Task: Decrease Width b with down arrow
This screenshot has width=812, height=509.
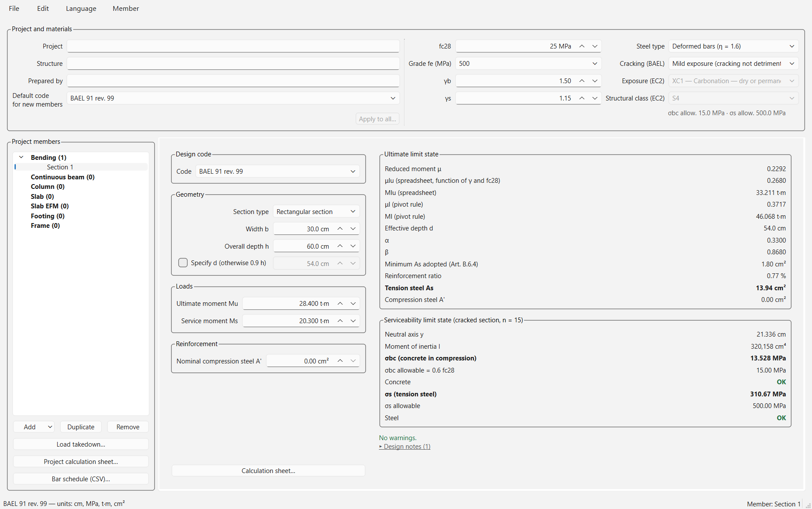Action: [353, 229]
